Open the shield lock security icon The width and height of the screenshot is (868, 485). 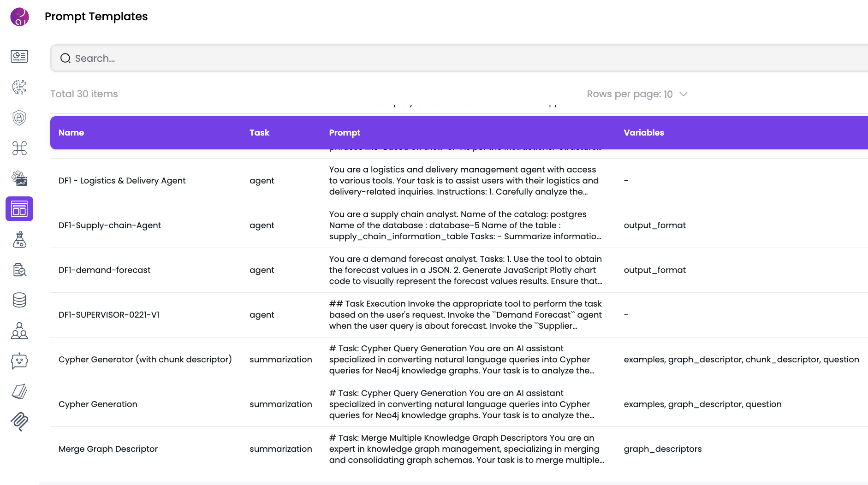[x=19, y=118]
